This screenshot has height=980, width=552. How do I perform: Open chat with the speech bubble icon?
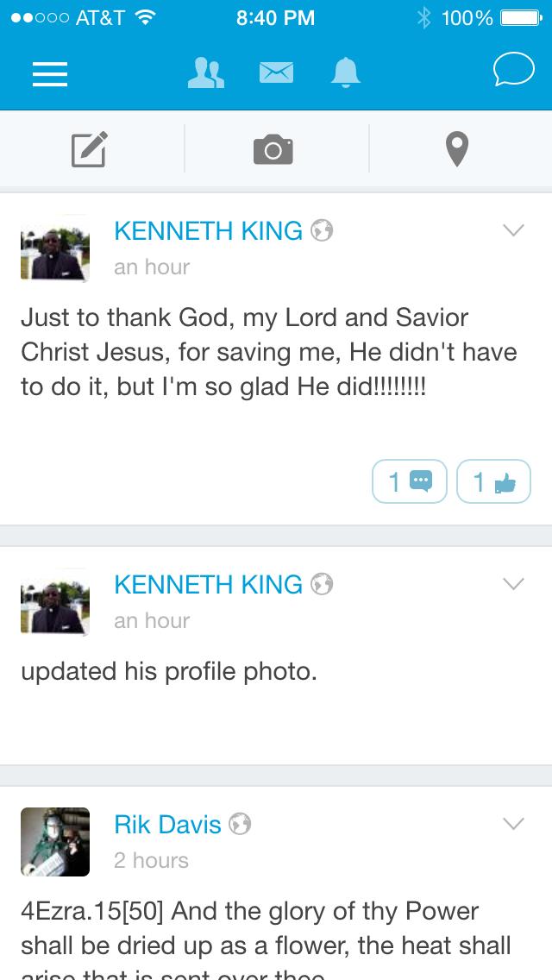point(513,72)
